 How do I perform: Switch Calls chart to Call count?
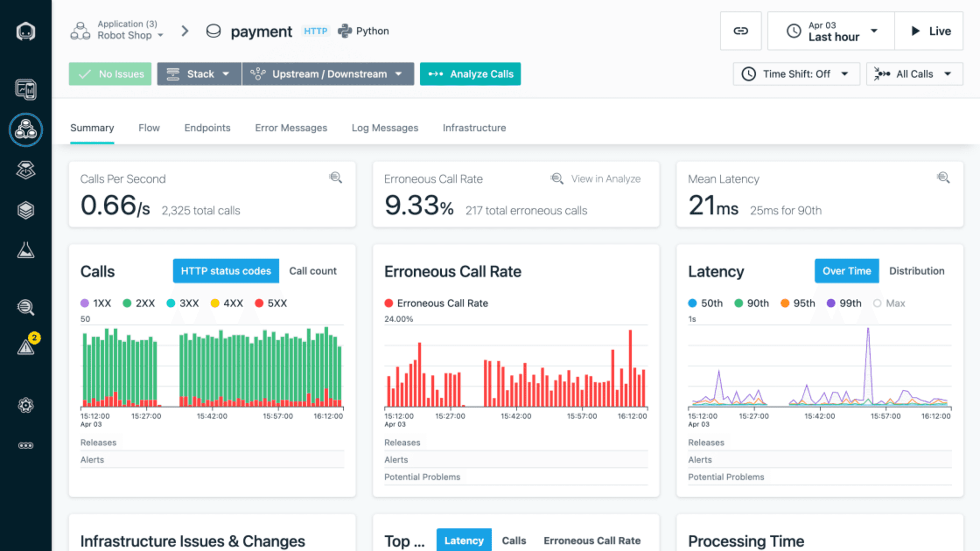(x=312, y=271)
